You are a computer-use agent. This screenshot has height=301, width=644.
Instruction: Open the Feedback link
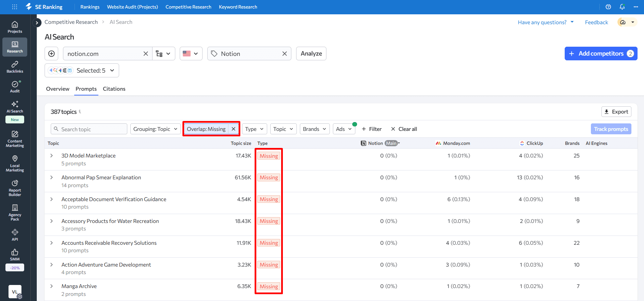point(596,22)
